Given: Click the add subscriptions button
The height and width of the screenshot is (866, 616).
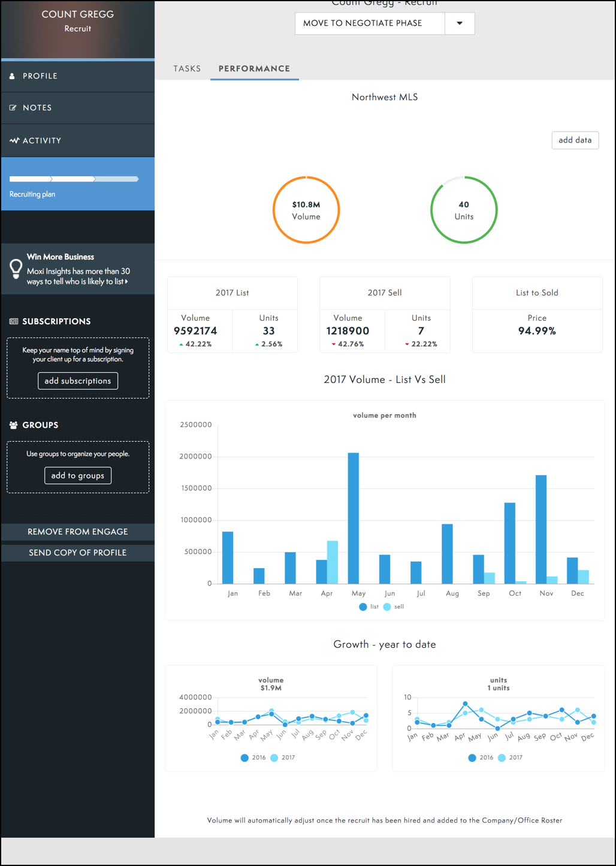Looking at the screenshot, I should 78,381.
